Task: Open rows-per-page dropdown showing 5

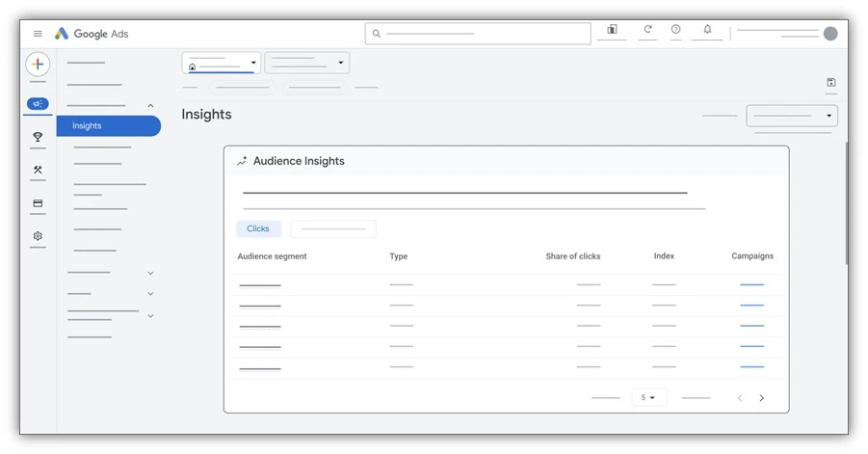Action: click(648, 397)
